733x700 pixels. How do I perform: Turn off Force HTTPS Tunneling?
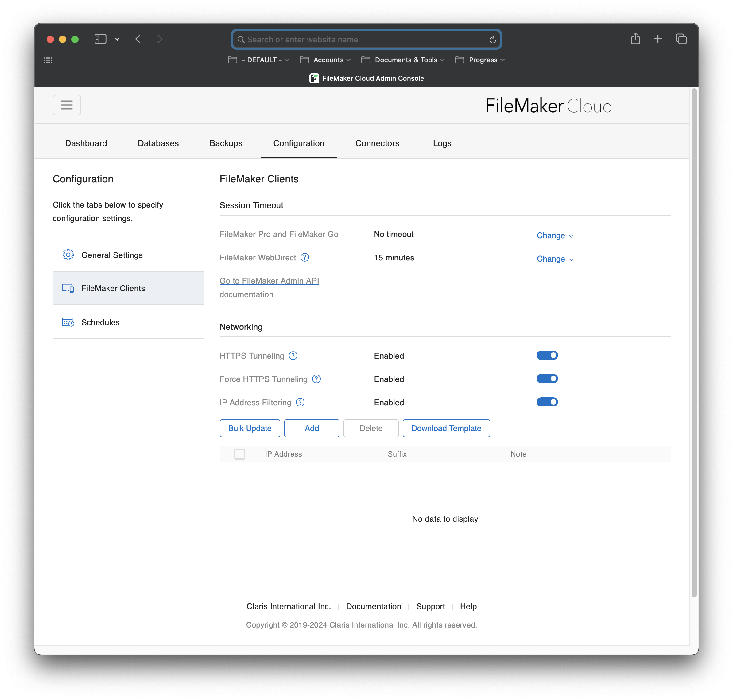[547, 378]
